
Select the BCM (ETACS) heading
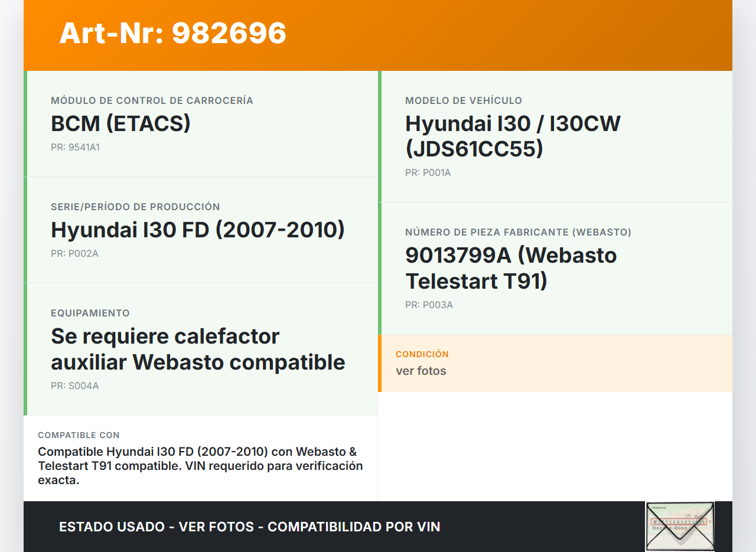pos(120,123)
